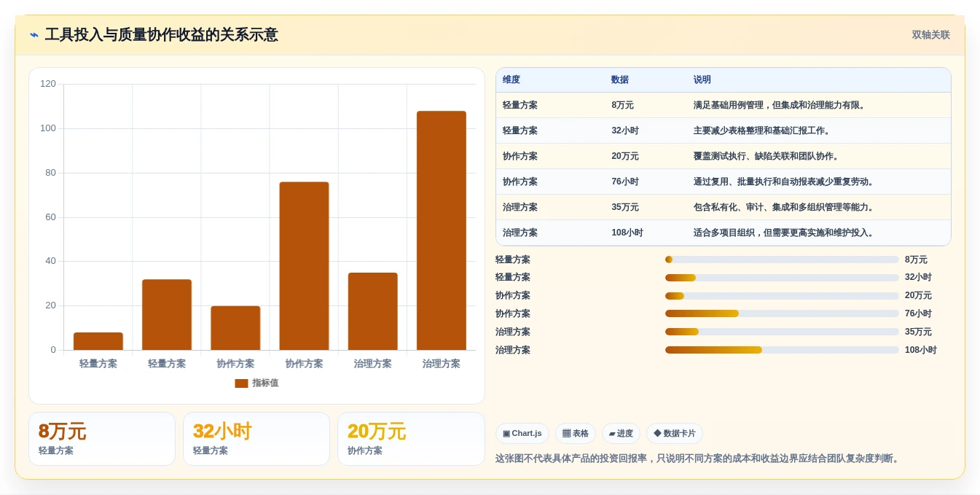Click description 覆盖测试执行、缺陷关联和团队协作。
The width and height of the screenshot is (980, 495).
click(767, 157)
